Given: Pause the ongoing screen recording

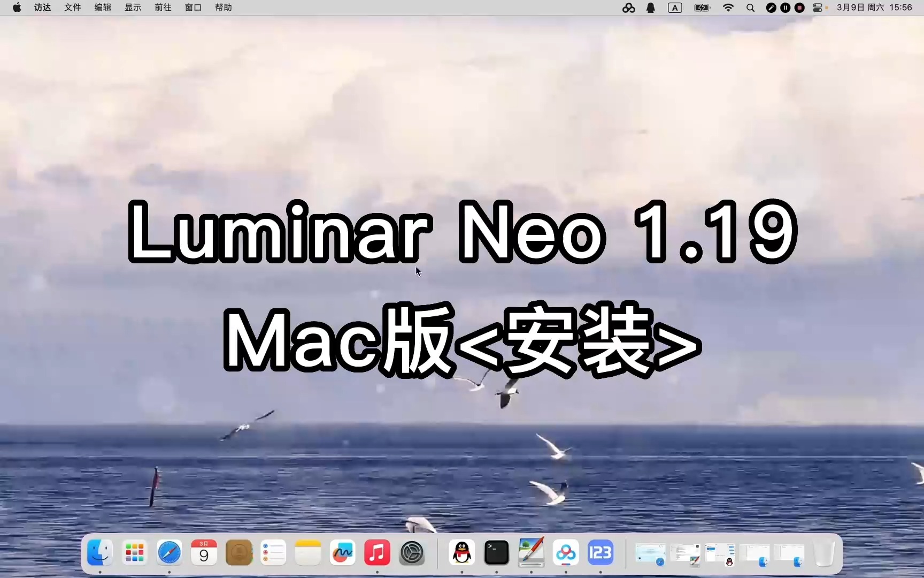Looking at the screenshot, I should 786,7.
